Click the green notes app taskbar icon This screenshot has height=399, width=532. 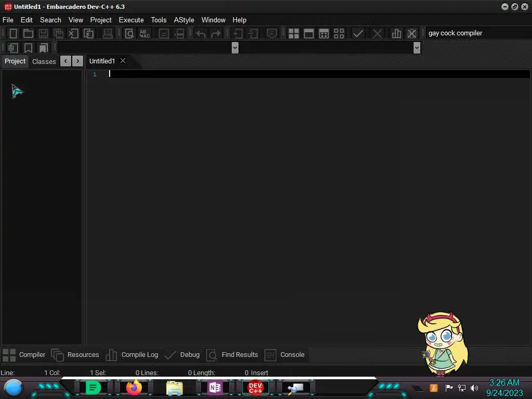pyautogui.click(x=94, y=388)
